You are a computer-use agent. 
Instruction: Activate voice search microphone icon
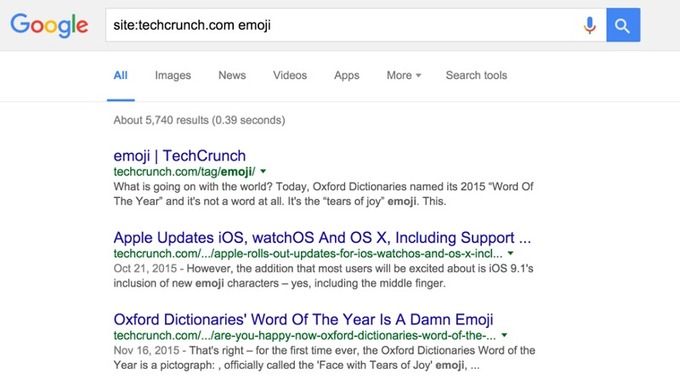pos(589,25)
